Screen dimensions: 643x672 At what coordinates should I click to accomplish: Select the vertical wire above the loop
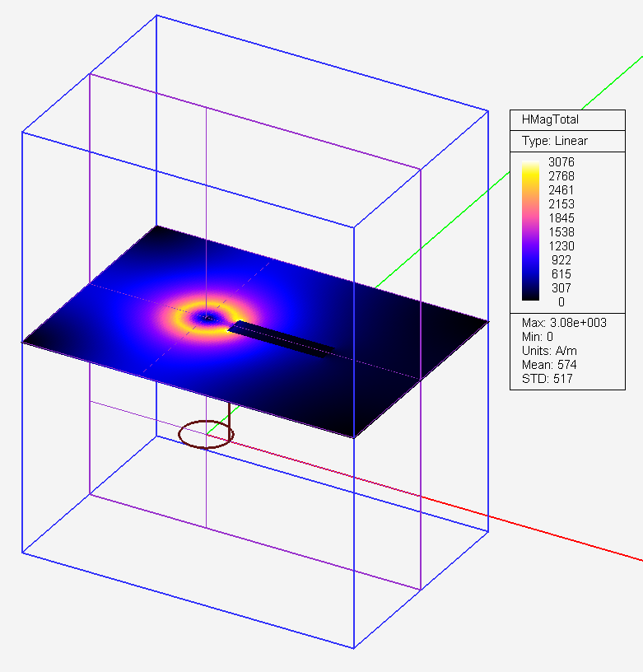click(x=229, y=416)
